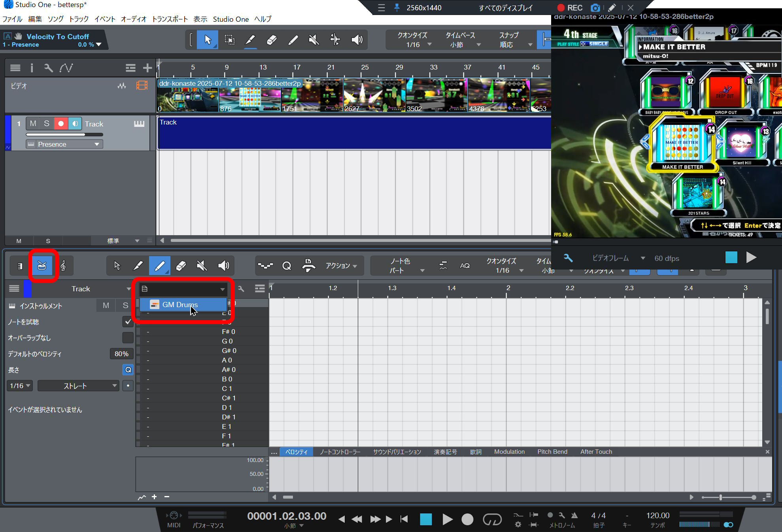Click the video clip thumbnail labeled 876

[250, 96]
